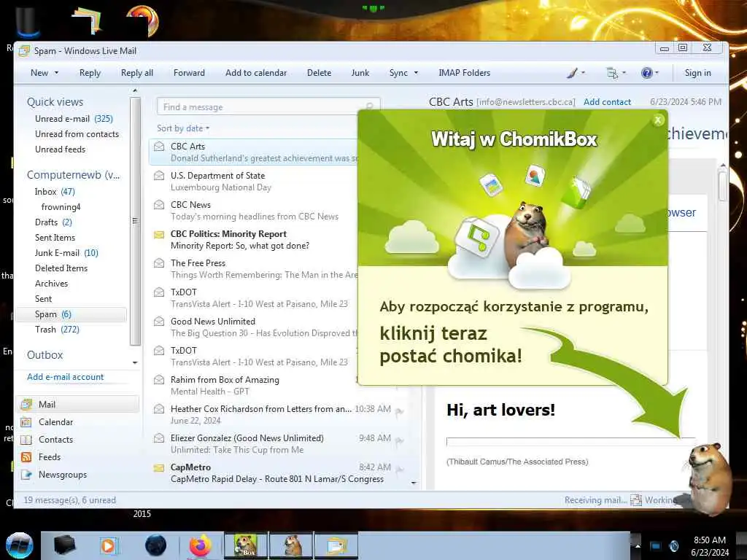Open the Inbox folder
The width and height of the screenshot is (747, 560).
pos(54,192)
